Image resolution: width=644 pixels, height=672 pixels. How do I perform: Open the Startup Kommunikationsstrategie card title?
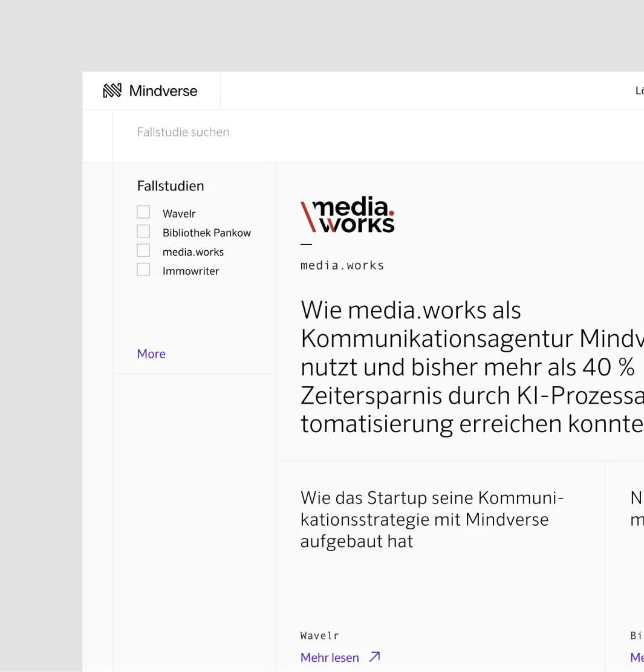(x=432, y=520)
